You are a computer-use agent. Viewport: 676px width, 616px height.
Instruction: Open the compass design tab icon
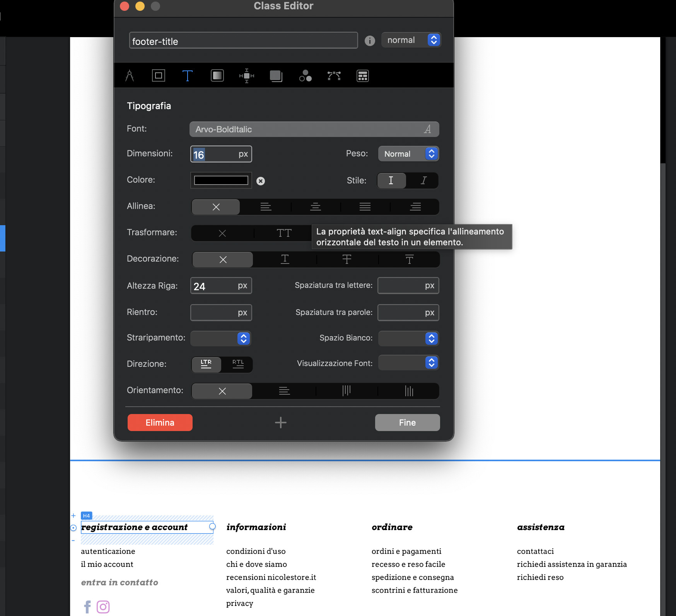(130, 76)
